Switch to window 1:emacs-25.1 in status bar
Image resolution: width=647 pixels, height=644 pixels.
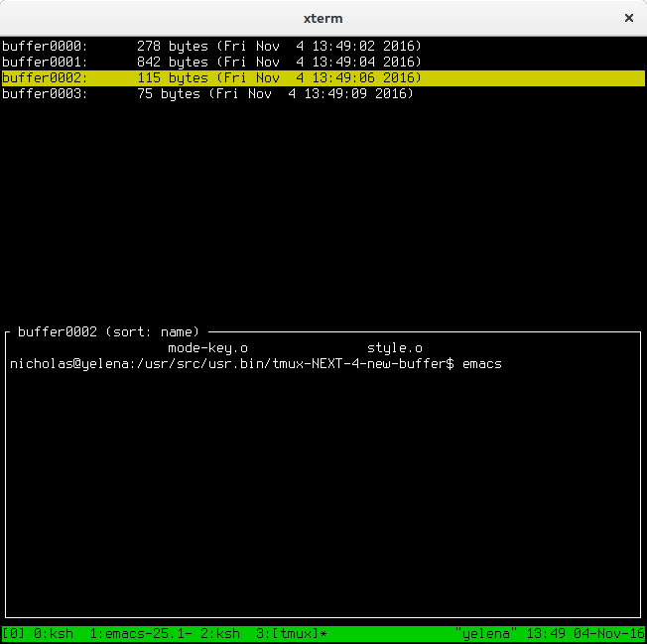(x=141, y=634)
